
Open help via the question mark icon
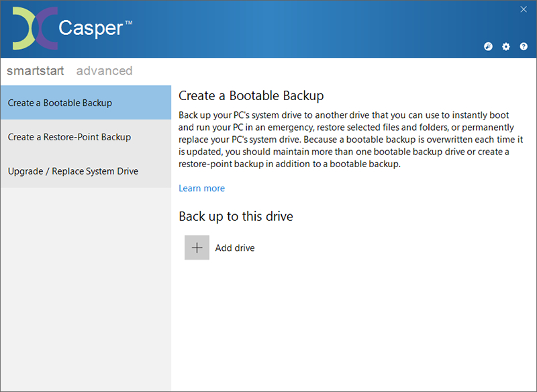524,46
